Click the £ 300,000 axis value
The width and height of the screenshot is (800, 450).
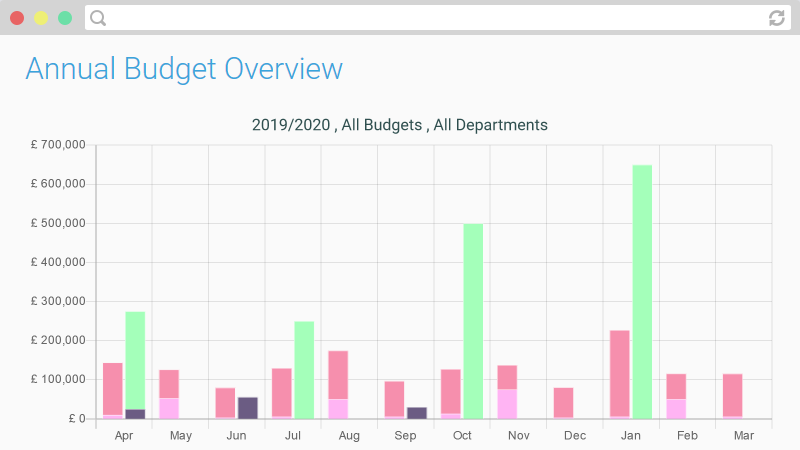[58, 301]
